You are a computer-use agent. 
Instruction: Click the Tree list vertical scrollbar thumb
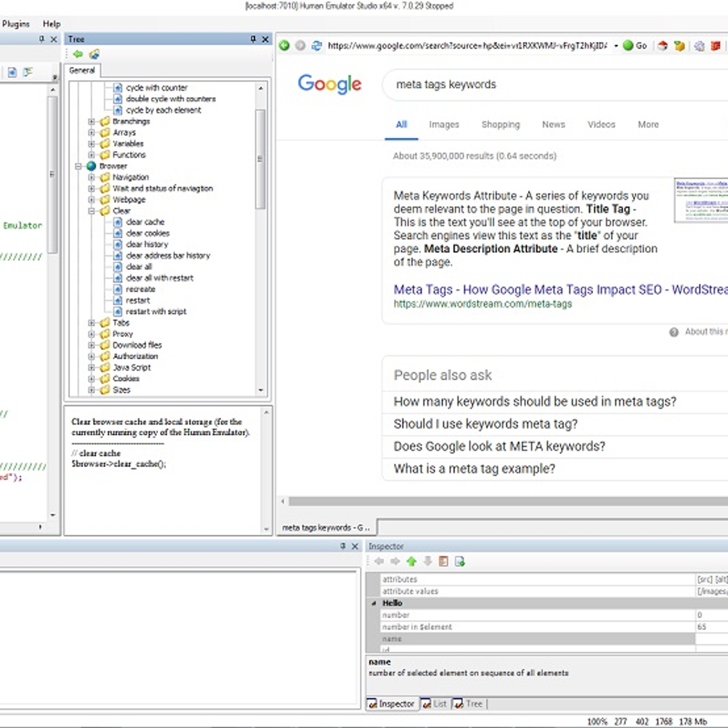click(x=260, y=159)
